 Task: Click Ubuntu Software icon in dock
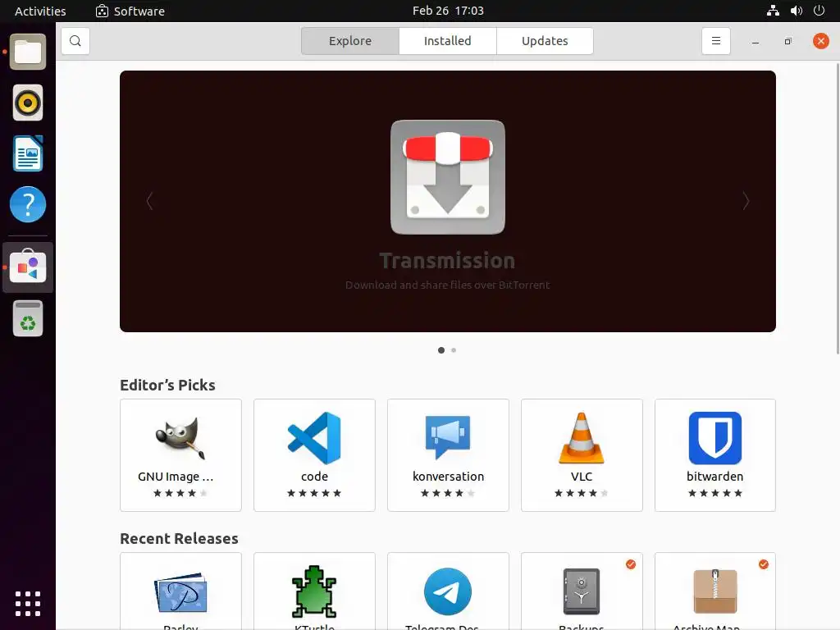pyautogui.click(x=28, y=267)
